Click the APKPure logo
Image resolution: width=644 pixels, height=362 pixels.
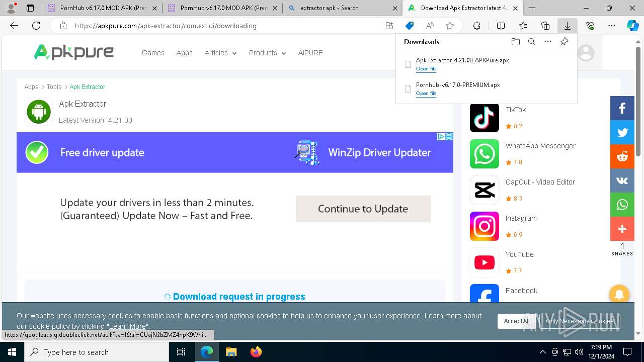click(x=73, y=52)
